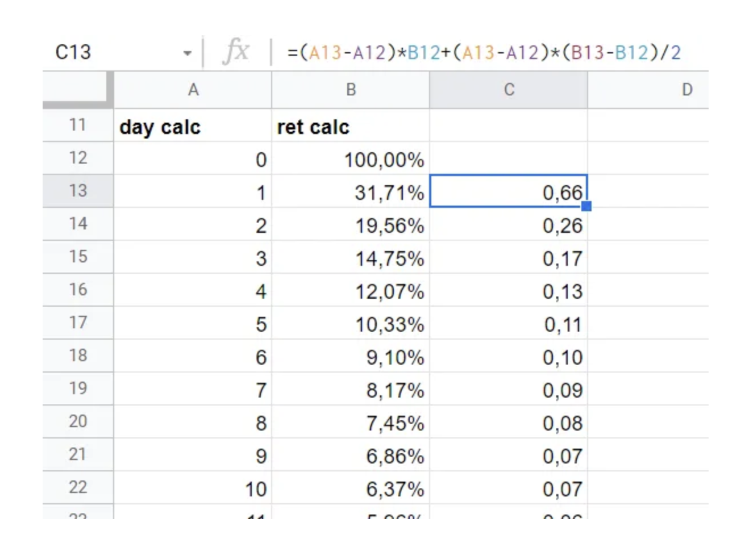
Task: Select column D header
Action: click(x=686, y=90)
